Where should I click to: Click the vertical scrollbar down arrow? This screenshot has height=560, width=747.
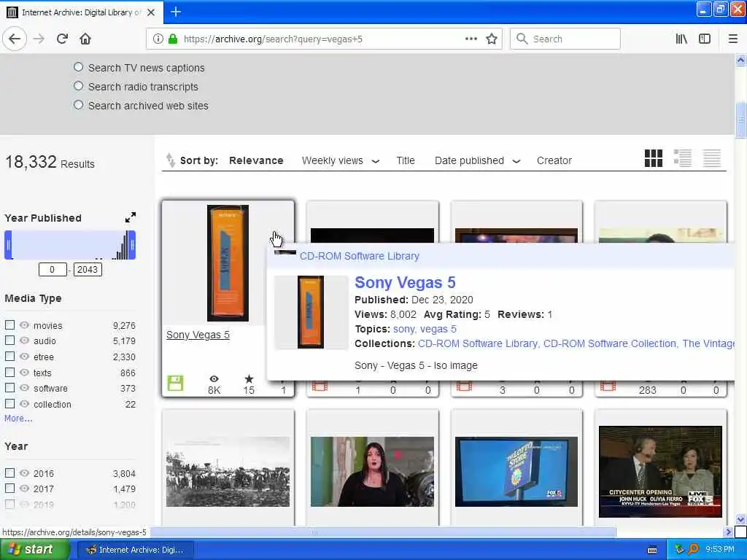[x=740, y=518]
